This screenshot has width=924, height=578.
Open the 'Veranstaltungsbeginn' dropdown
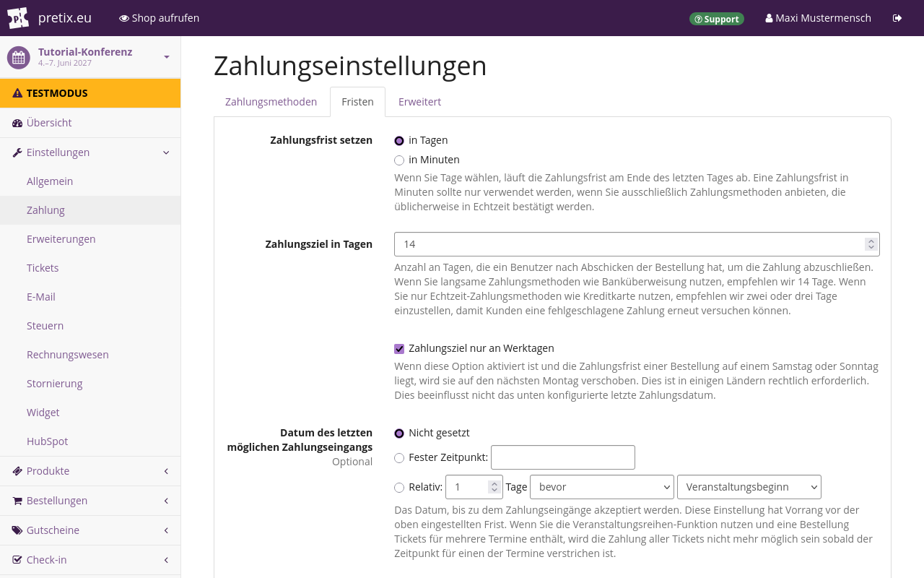[x=749, y=487]
